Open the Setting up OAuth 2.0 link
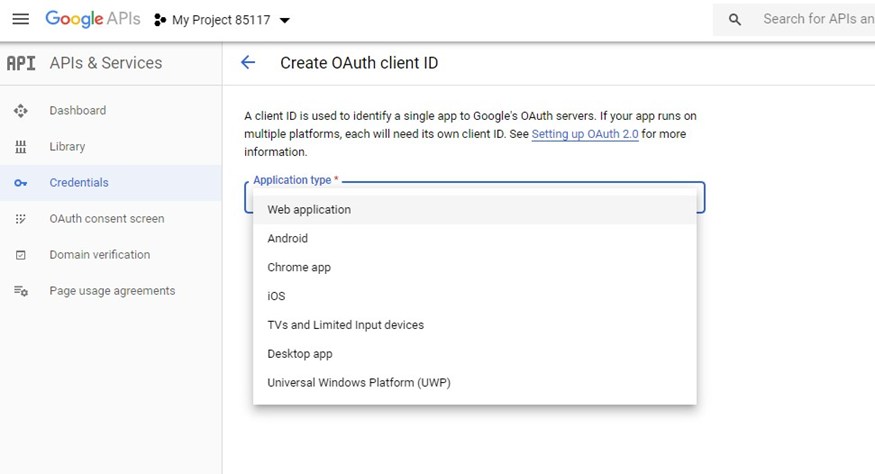875x474 pixels. click(x=585, y=134)
